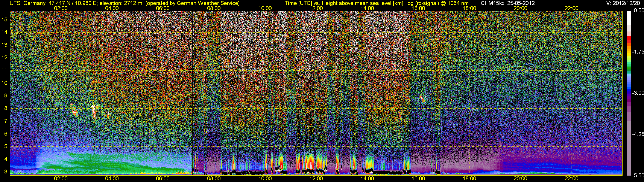Image resolution: width=644 pixels, height=182 pixels.
Task: Click the white cloud streak near 03:15 at 8 km
Action: coord(94,111)
